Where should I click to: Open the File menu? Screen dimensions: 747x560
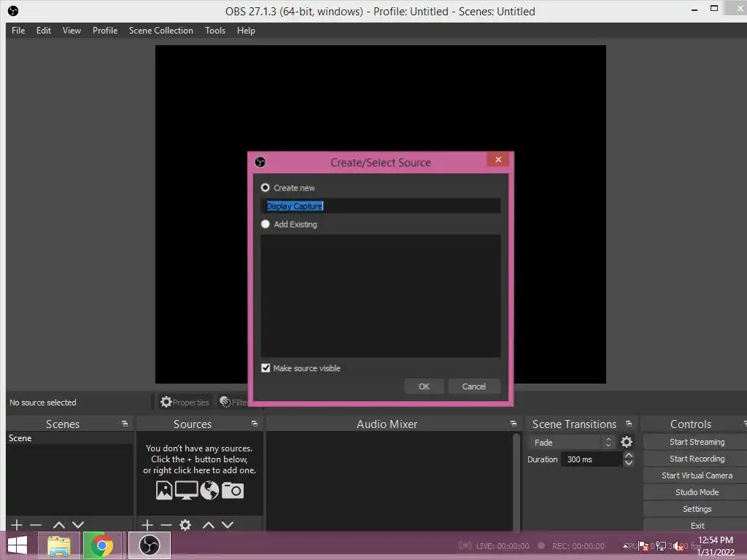pos(18,31)
